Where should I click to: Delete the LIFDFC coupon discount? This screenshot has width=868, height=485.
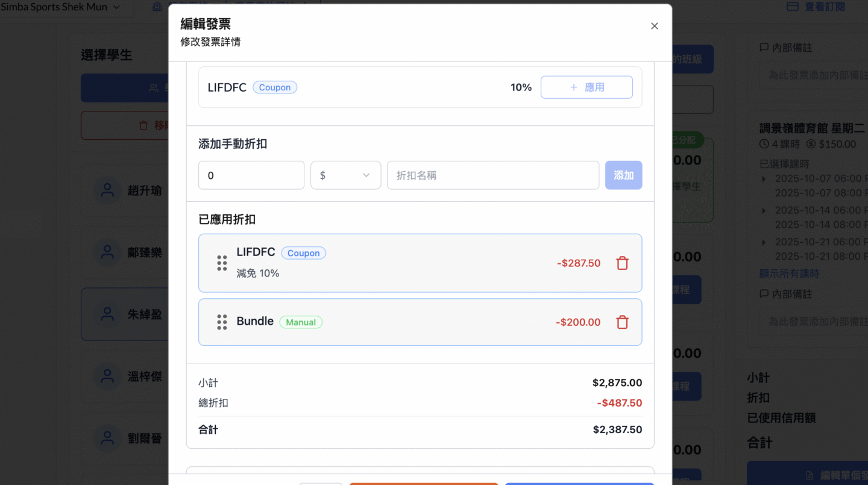622,263
